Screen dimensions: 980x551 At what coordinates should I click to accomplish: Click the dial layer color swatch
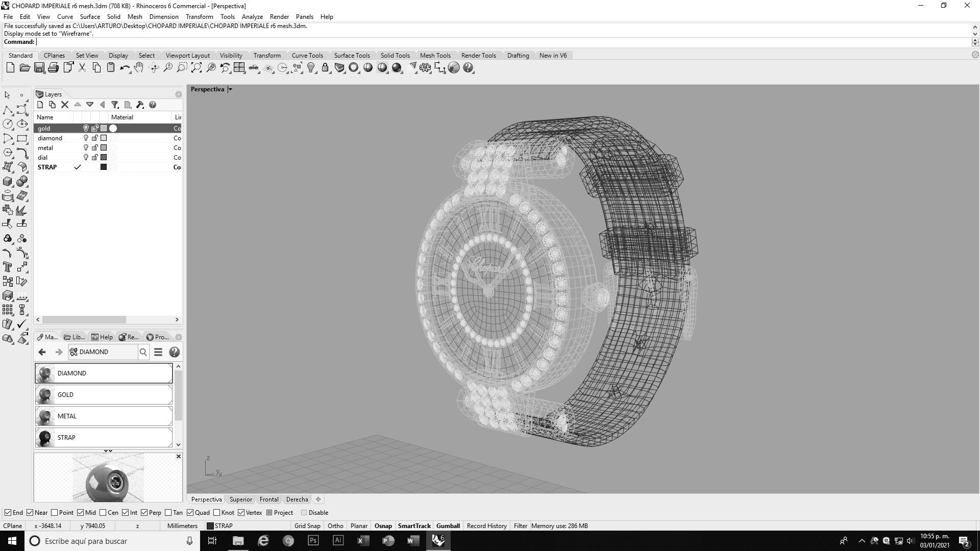point(104,158)
